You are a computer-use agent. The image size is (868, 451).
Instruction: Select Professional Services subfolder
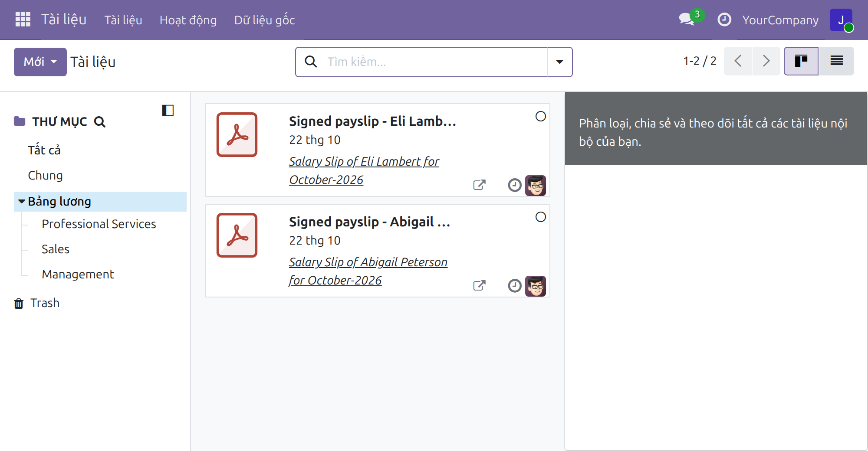point(99,224)
